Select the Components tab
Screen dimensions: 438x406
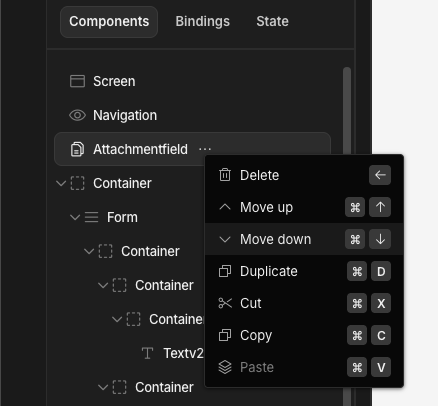pyautogui.click(x=109, y=21)
